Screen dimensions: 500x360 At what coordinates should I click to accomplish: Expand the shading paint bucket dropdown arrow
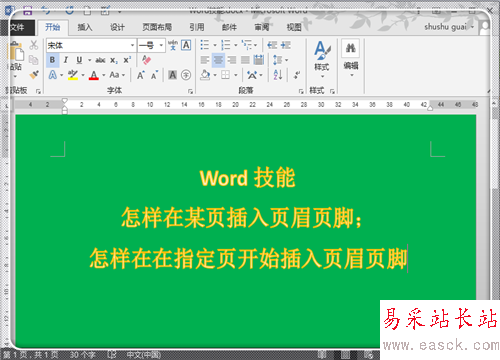tap(215, 75)
